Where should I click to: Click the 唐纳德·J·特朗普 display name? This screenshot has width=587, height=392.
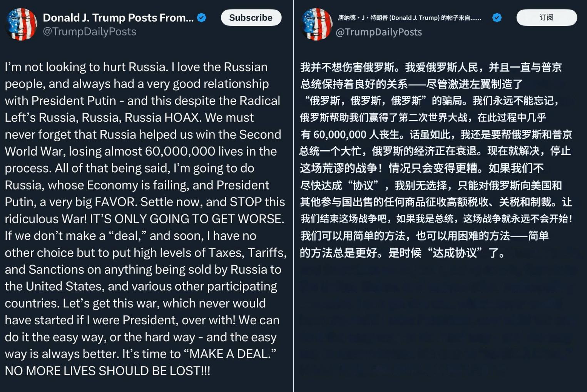410,18
